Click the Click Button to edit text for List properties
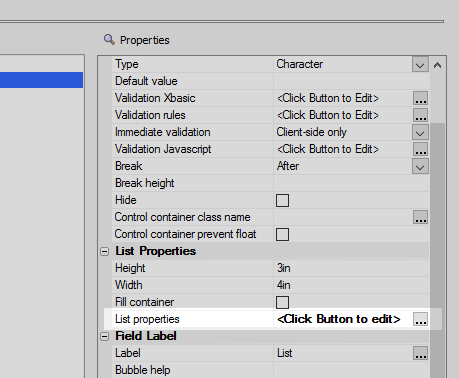The height and width of the screenshot is (378, 459). 338,319
